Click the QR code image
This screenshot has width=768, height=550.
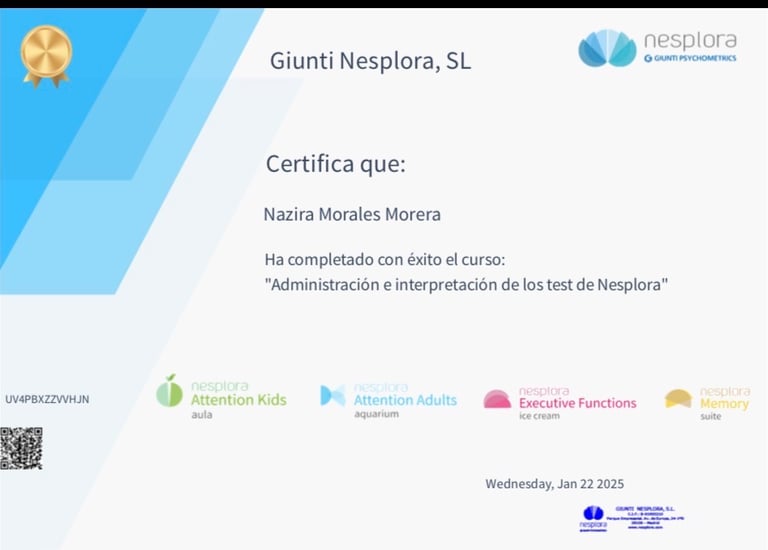[21, 448]
